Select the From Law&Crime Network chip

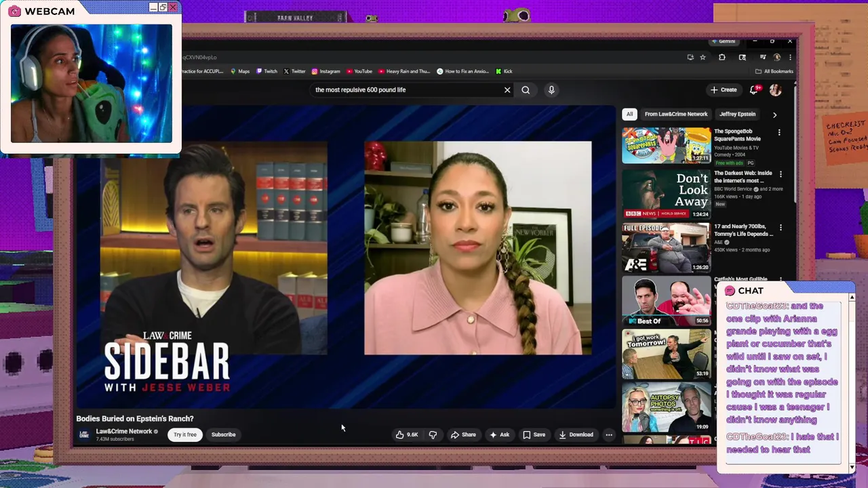click(x=676, y=114)
